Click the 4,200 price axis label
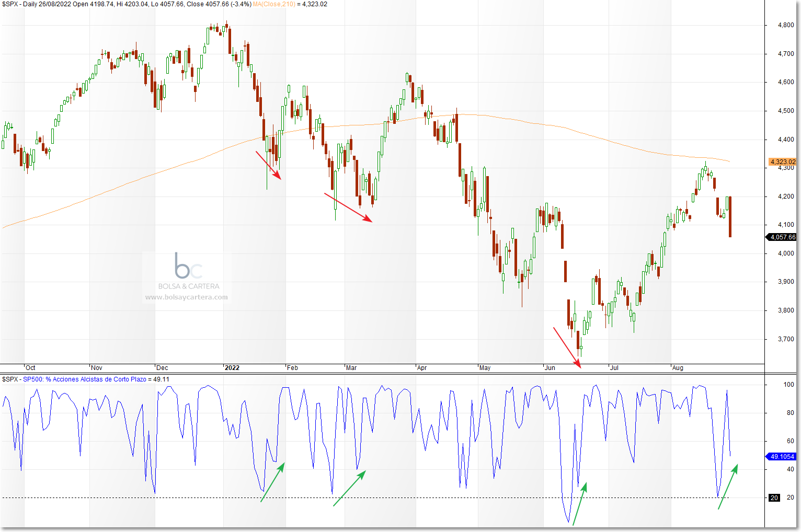The height and width of the screenshot is (532, 801). pyautogui.click(x=786, y=196)
